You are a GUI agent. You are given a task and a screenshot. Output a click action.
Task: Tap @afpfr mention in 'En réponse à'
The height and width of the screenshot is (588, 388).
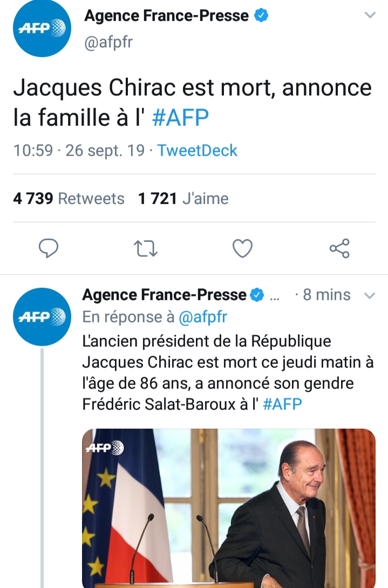click(203, 317)
